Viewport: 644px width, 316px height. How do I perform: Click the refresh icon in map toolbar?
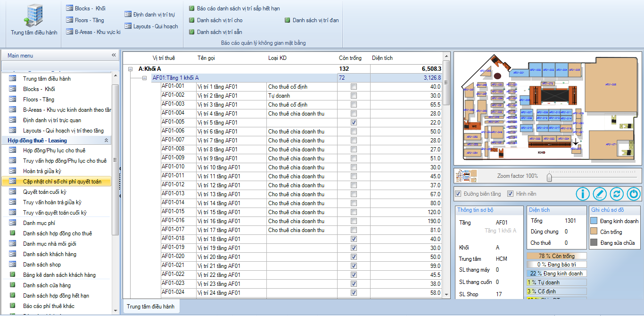click(617, 194)
